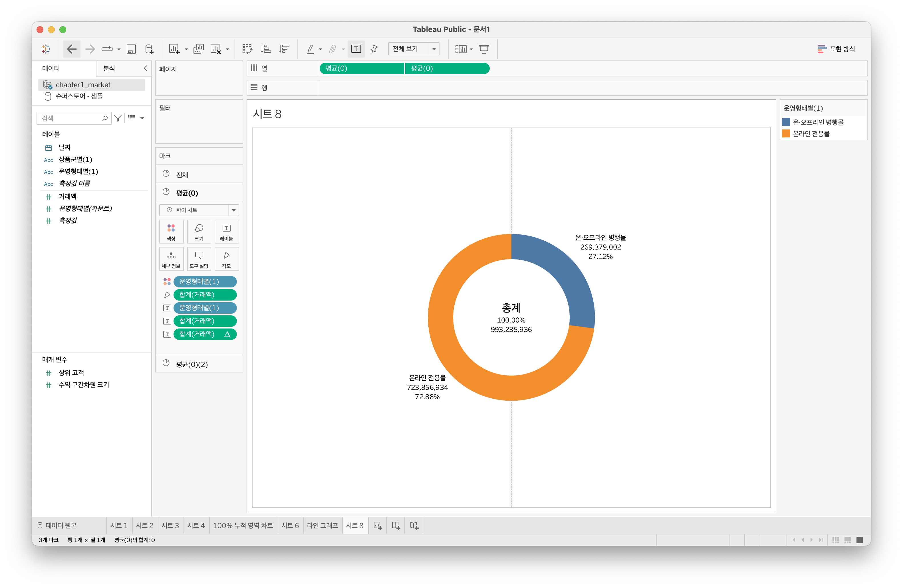
Task: Click the Show Me button
Action: 836,49
